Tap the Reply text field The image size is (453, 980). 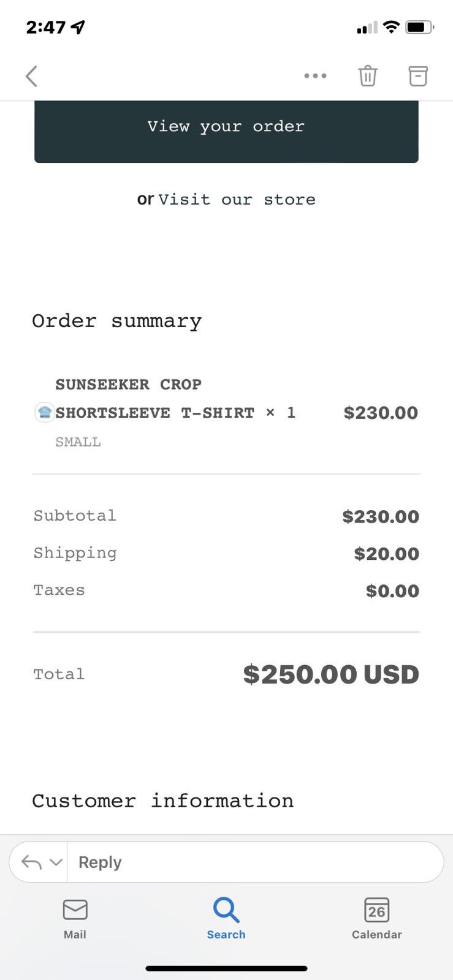click(x=255, y=862)
